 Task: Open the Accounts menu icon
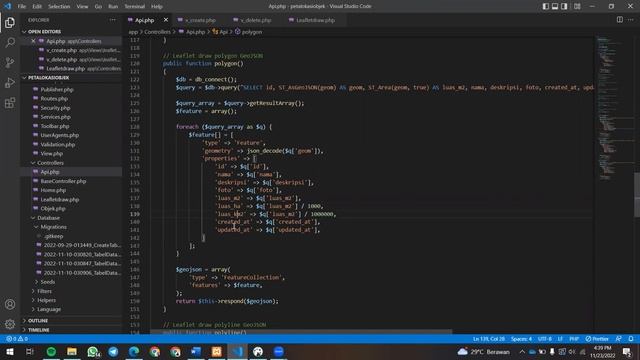10,304
